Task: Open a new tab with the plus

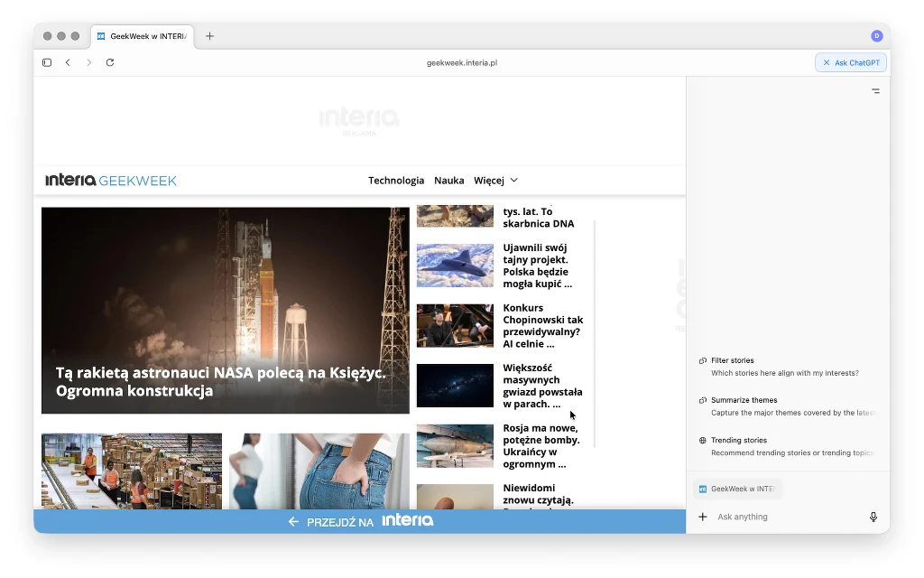Action: pyautogui.click(x=209, y=36)
